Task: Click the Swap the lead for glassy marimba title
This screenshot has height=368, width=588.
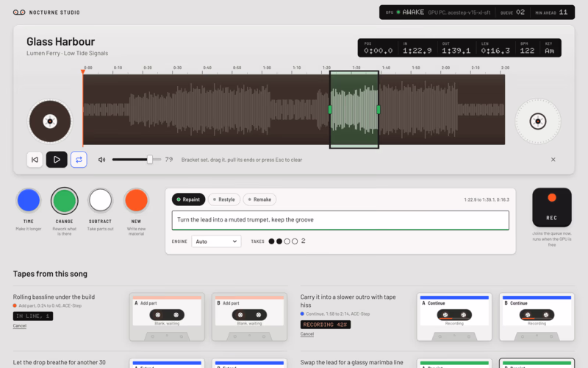Action: pyautogui.click(x=351, y=362)
